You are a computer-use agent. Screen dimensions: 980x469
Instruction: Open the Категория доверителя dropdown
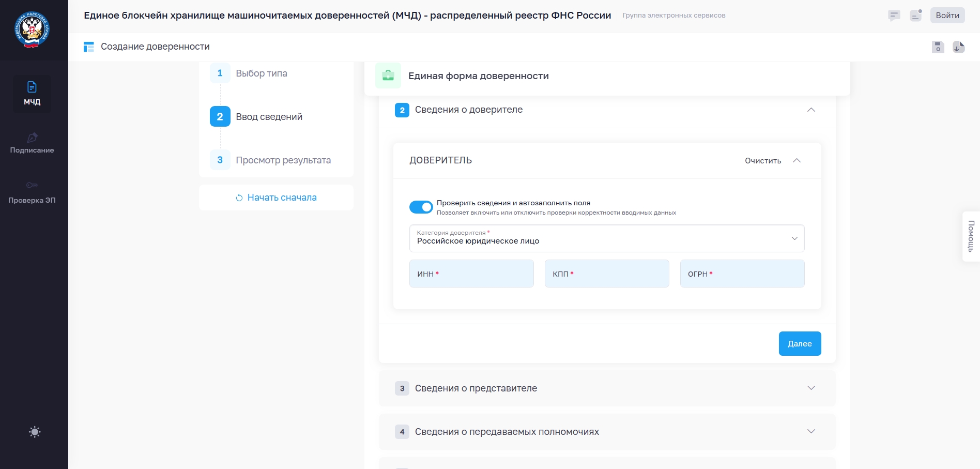pos(606,238)
